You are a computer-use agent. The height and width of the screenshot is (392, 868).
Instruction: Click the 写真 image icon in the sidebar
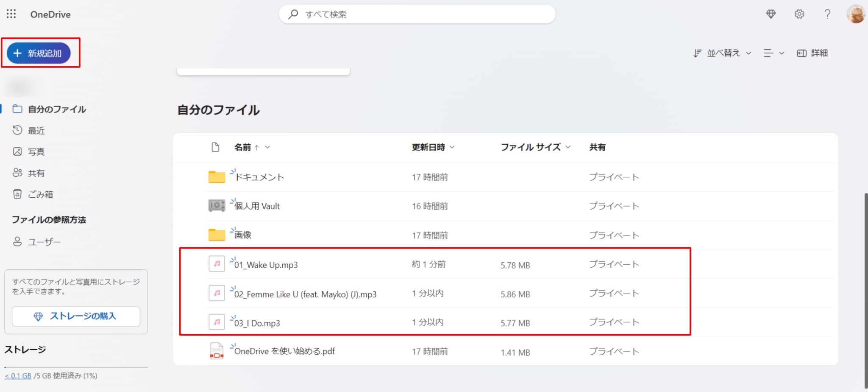pyautogui.click(x=17, y=151)
